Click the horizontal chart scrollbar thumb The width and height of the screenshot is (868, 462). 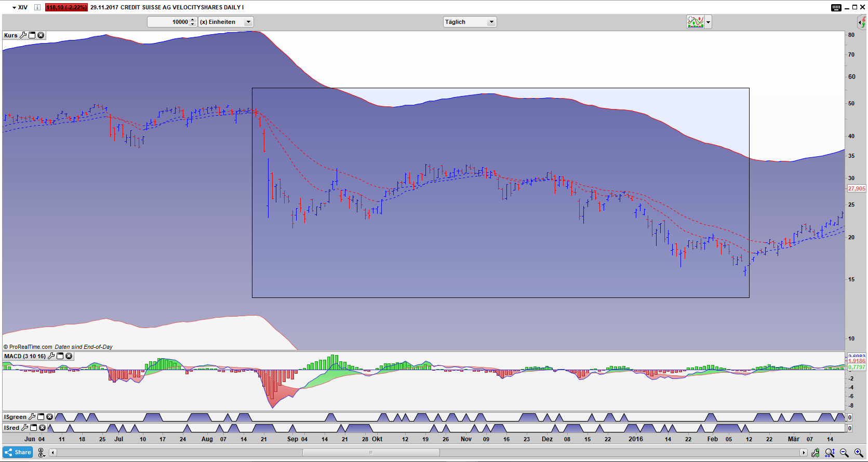(370, 453)
